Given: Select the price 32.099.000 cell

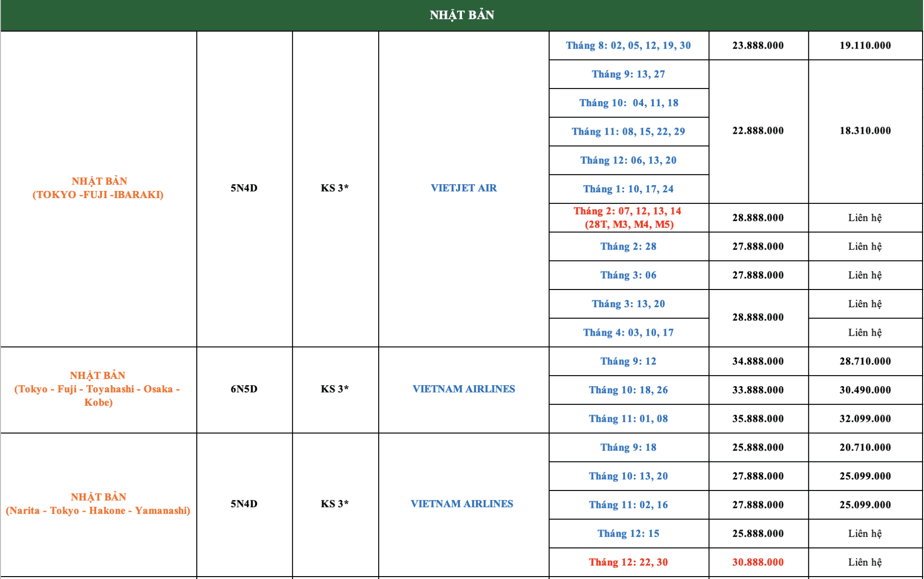Looking at the screenshot, I should click(865, 418).
